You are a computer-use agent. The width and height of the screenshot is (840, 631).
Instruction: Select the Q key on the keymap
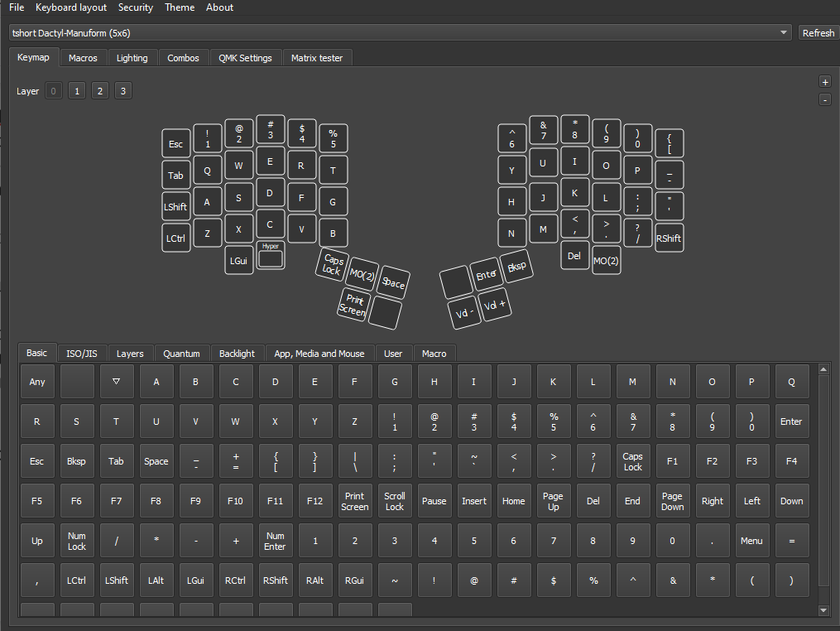pos(208,171)
